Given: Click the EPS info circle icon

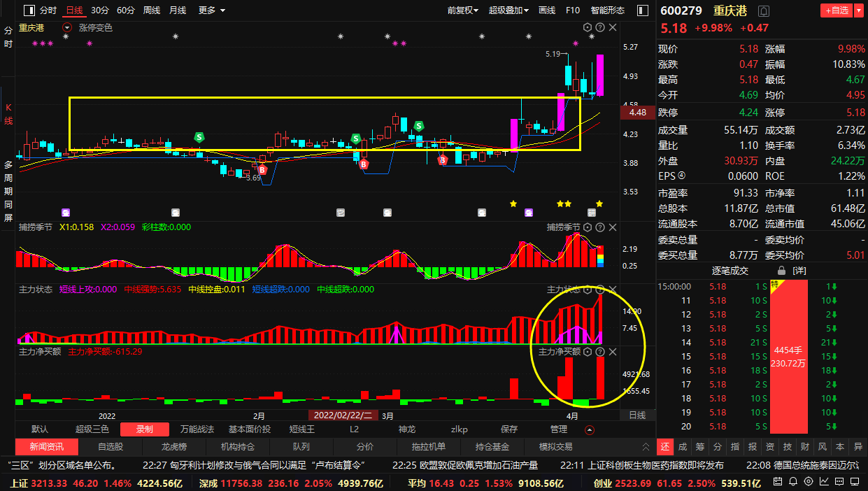Looking at the screenshot, I should [682, 176].
